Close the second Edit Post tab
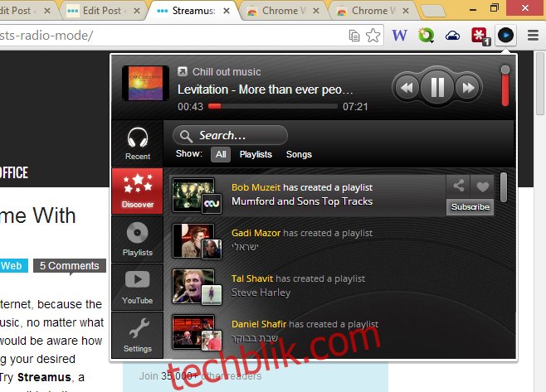The height and width of the screenshot is (392, 546). (137, 11)
